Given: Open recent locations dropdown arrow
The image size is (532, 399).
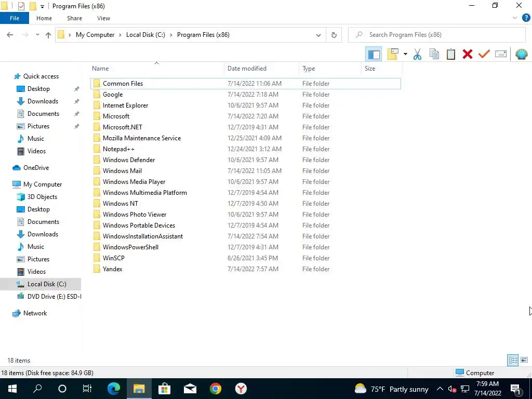Looking at the screenshot, I should coord(37,35).
